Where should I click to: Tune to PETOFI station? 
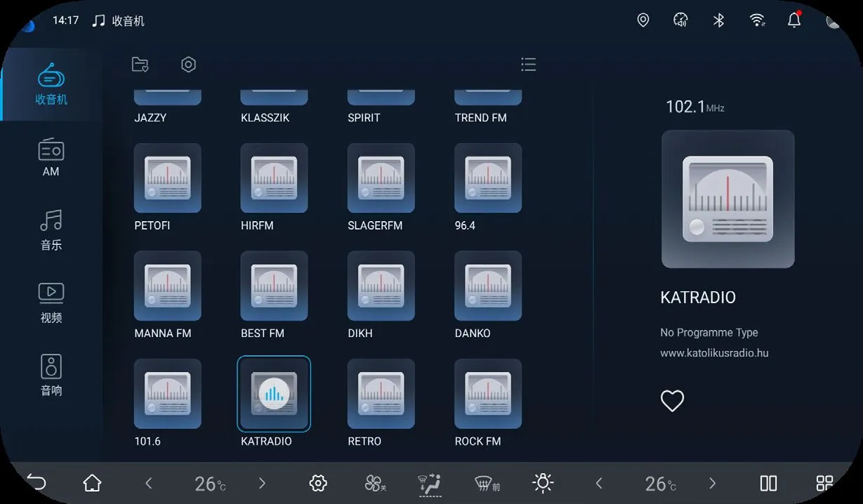[x=168, y=178]
